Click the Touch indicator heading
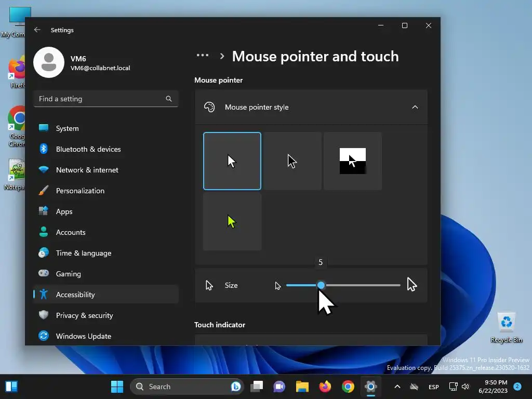Screen dimensions: 532x399 pyautogui.click(x=220, y=325)
